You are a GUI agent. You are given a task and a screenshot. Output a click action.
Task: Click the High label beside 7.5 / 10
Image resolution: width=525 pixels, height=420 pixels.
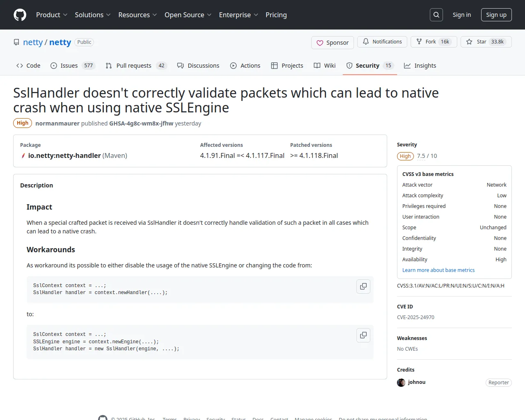click(405, 156)
